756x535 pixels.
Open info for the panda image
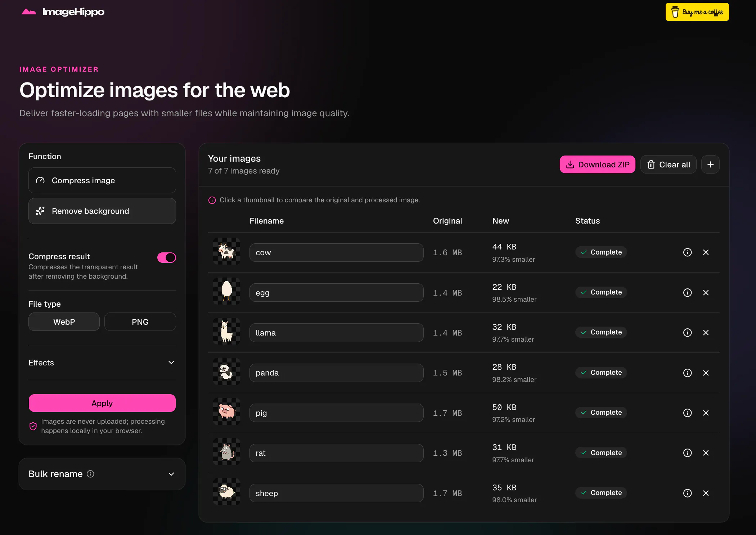687,373
